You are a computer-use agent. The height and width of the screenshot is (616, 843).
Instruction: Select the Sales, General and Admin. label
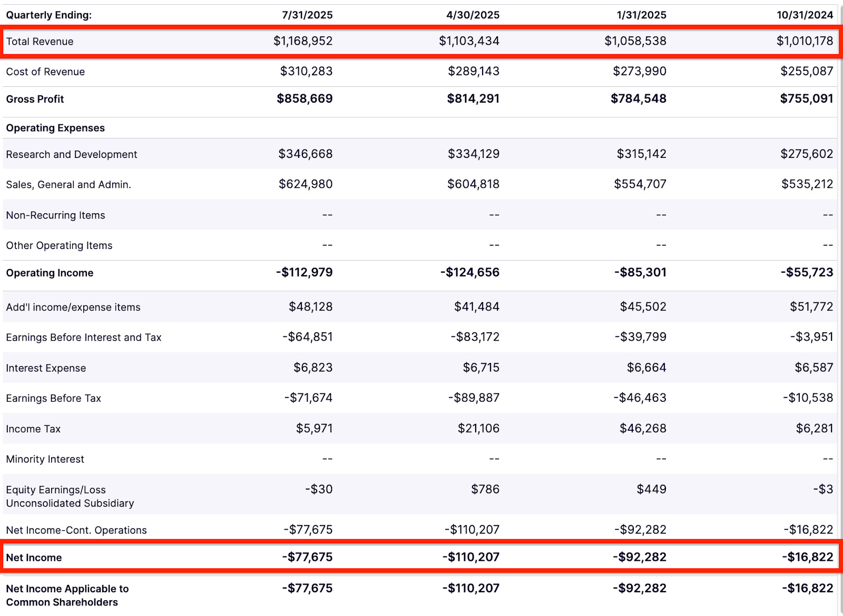click(68, 185)
